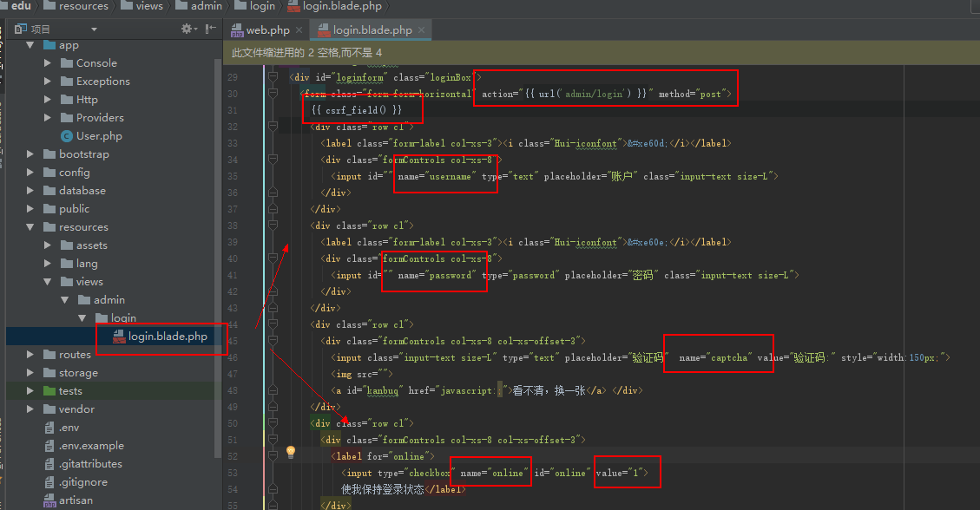Toggle code fold marker at line 50

(x=273, y=423)
